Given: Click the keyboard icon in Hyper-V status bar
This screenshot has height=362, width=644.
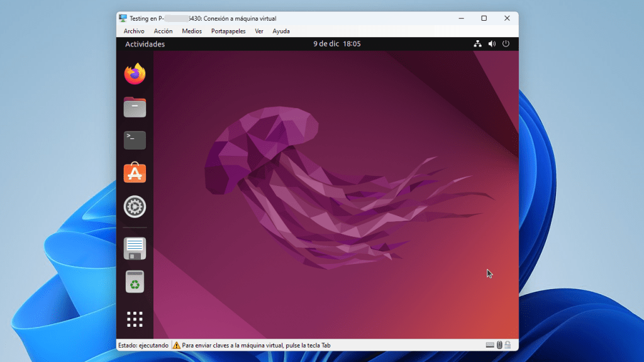Looking at the screenshot, I should [489, 344].
